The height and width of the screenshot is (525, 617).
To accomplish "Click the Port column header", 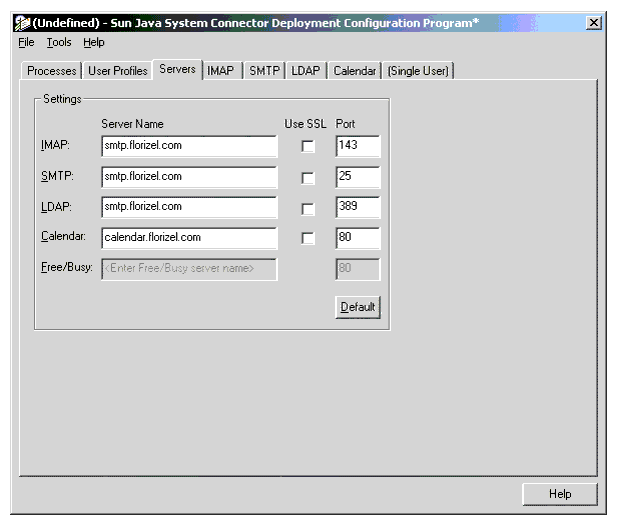I will coord(345,124).
